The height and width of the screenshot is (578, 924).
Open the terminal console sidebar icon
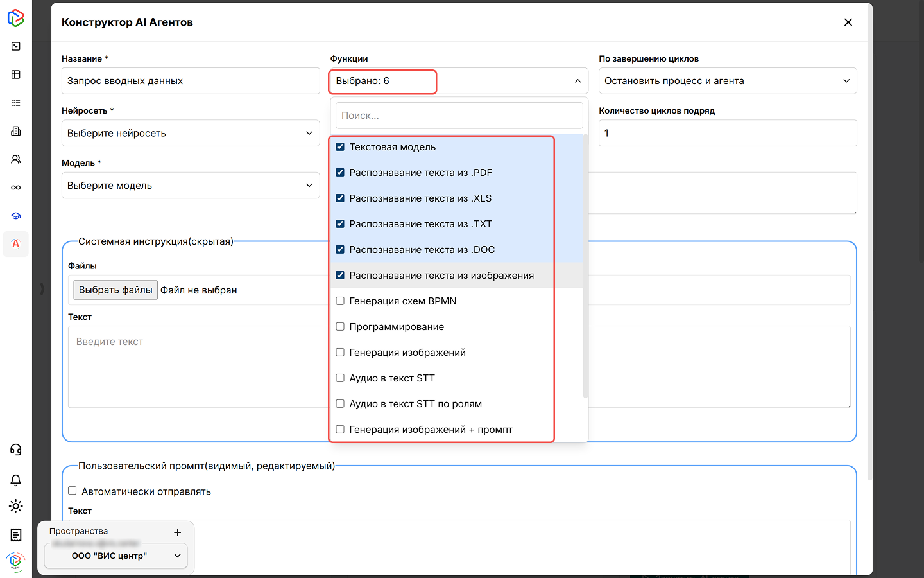(x=16, y=46)
